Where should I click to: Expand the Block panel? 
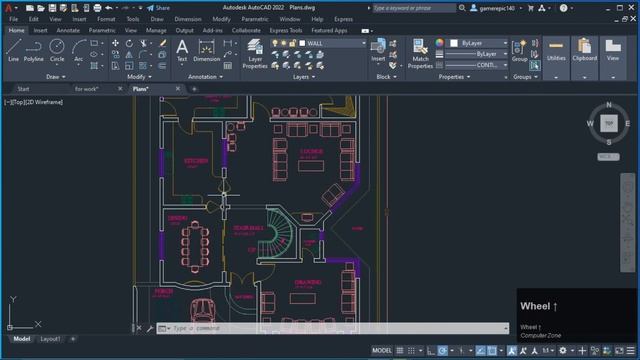click(386, 76)
